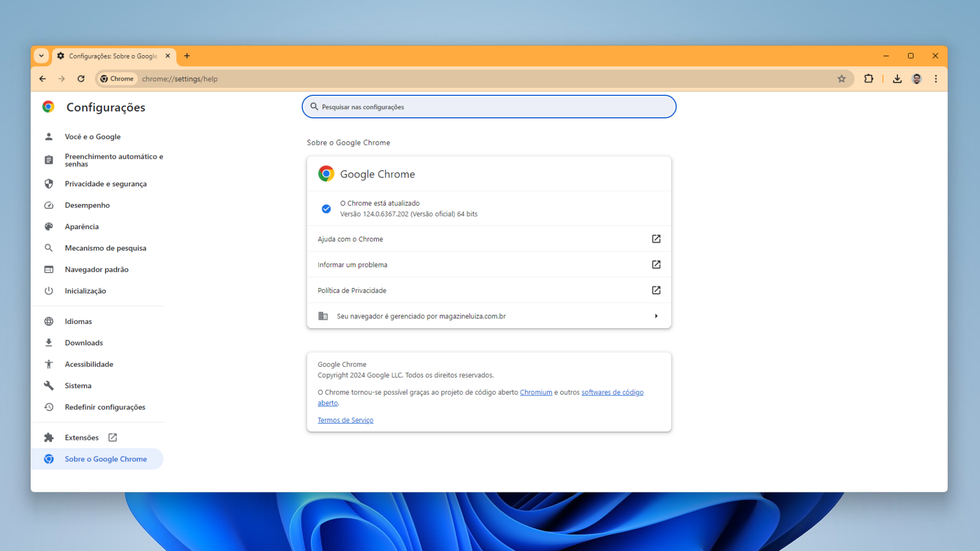
Task: Click the Aparência palette icon
Action: (x=48, y=227)
